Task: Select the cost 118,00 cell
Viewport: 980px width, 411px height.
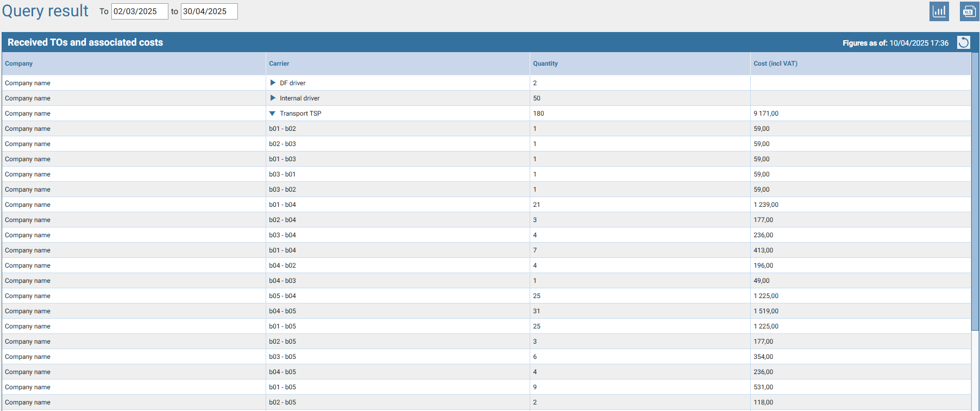Action: tap(860, 402)
